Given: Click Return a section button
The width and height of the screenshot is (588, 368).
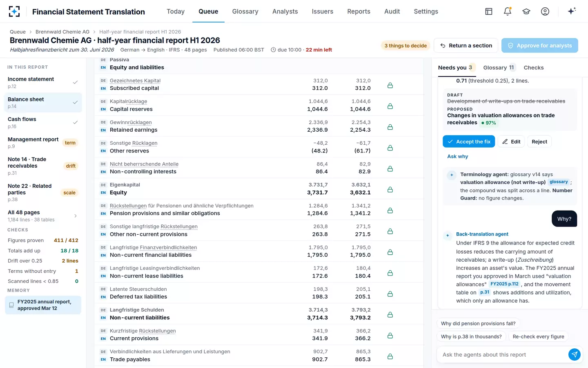Looking at the screenshot, I should 466,45.
